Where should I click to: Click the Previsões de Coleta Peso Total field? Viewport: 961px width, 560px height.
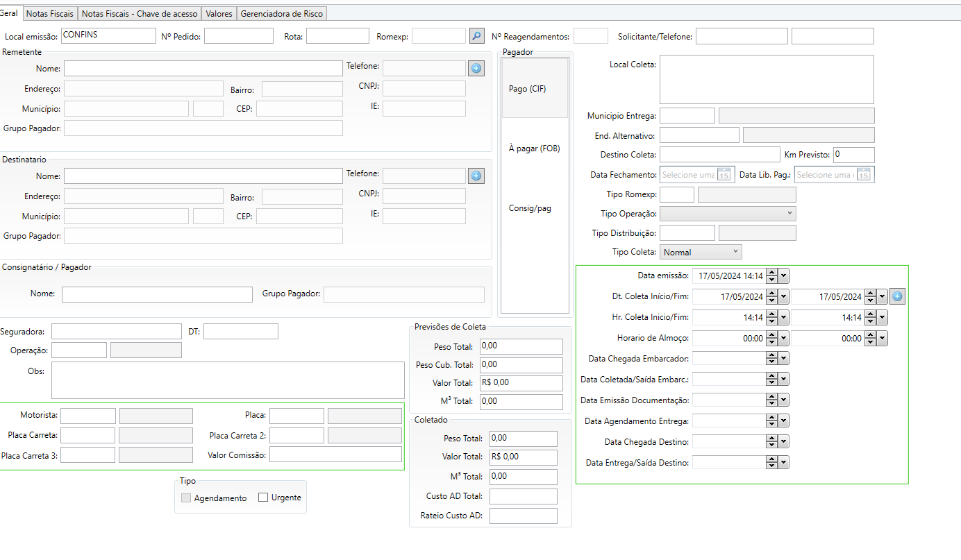[x=521, y=346]
